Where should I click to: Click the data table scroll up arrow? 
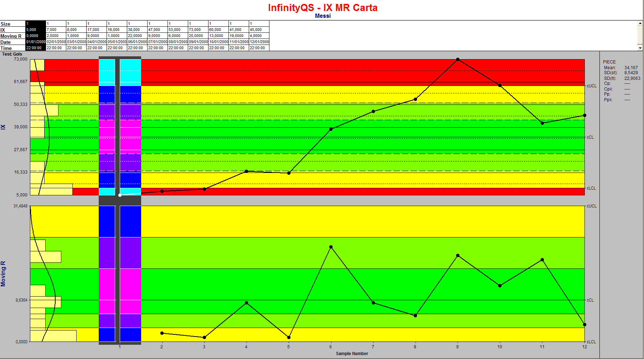pyautogui.click(x=640, y=24)
